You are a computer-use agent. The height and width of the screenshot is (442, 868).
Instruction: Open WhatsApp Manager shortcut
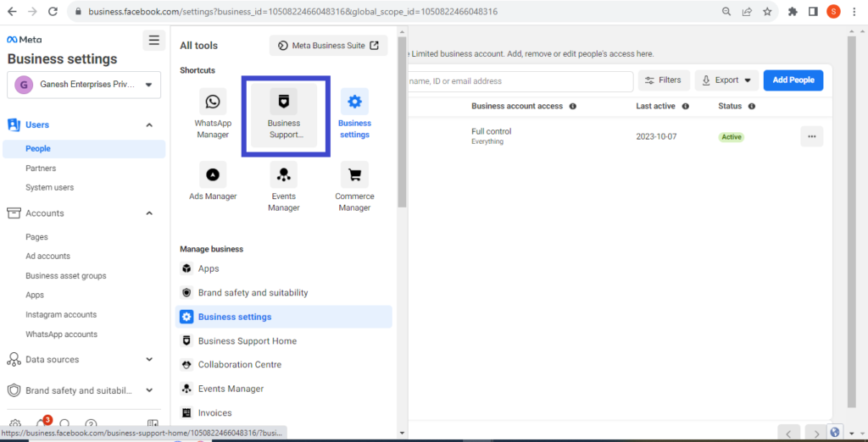pos(213,113)
